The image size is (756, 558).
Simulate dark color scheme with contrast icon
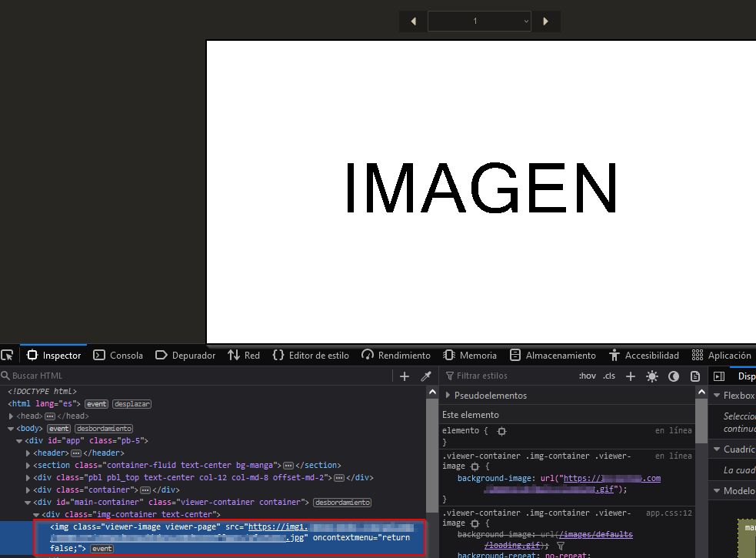tap(674, 376)
